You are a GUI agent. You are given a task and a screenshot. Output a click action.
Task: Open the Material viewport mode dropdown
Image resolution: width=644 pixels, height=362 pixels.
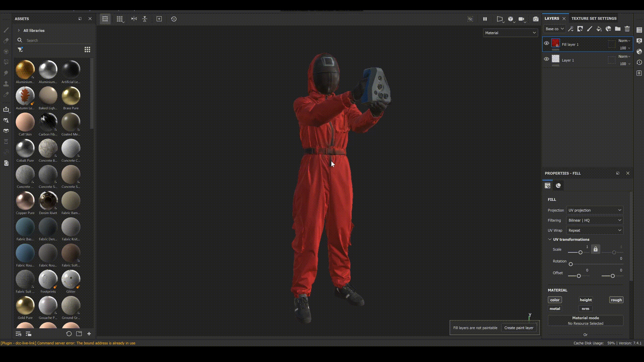[x=510, y=33]
